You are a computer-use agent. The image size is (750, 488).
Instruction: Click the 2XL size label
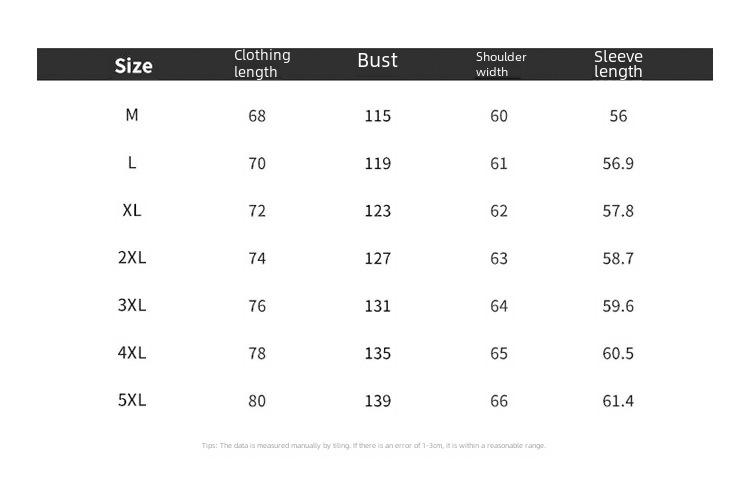(132, 257)
